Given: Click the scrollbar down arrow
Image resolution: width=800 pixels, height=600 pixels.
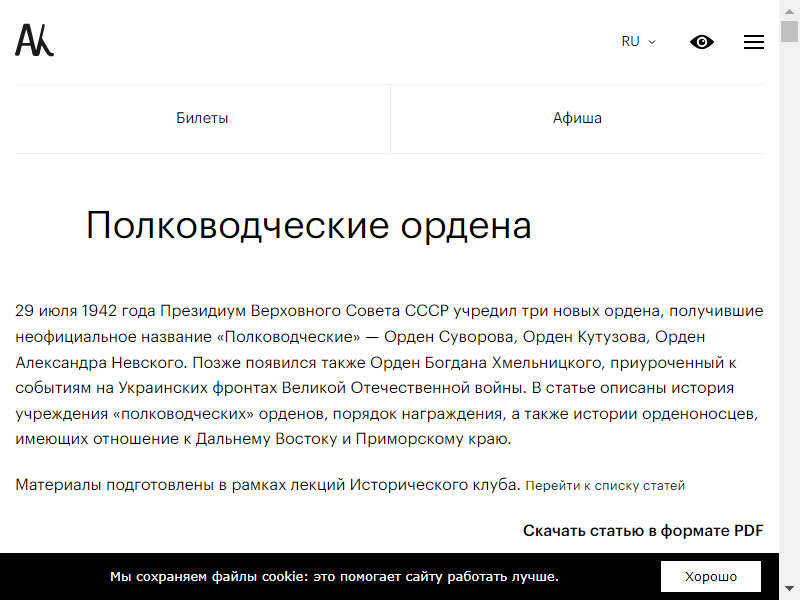Looking at the screenshot, I should pos(789,589).
